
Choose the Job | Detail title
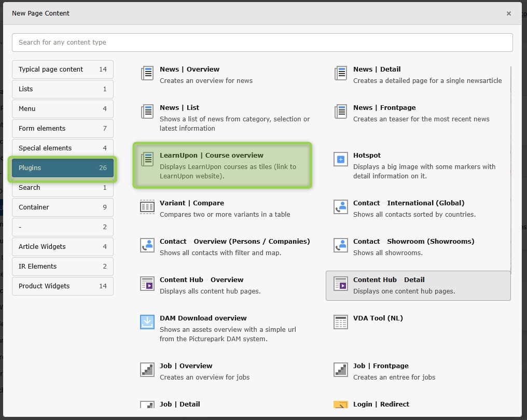pyautogui.click(x=180, y=404)
